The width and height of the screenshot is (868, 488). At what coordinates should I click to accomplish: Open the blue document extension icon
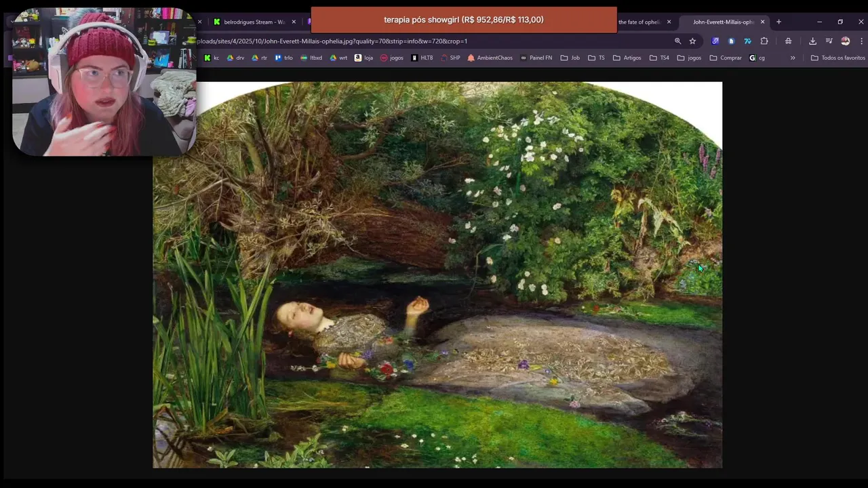731,41
